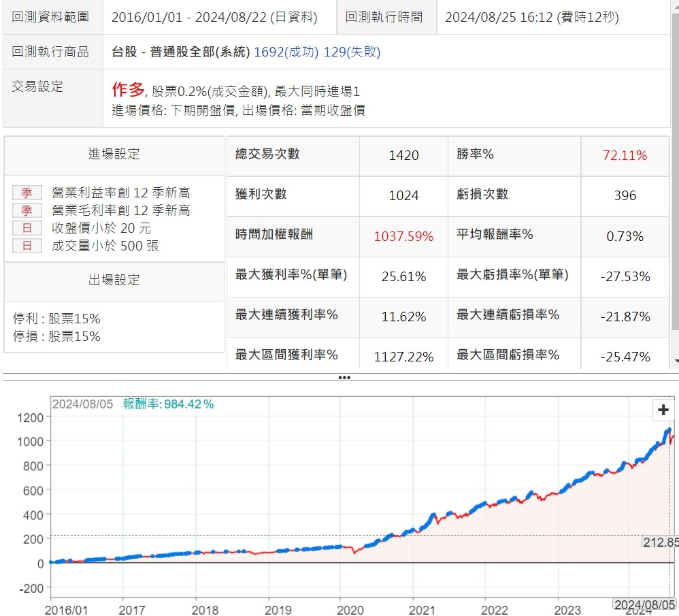
Task: Click the down arrow of the statistics scrollbar
Action: (x=675, y=360)
